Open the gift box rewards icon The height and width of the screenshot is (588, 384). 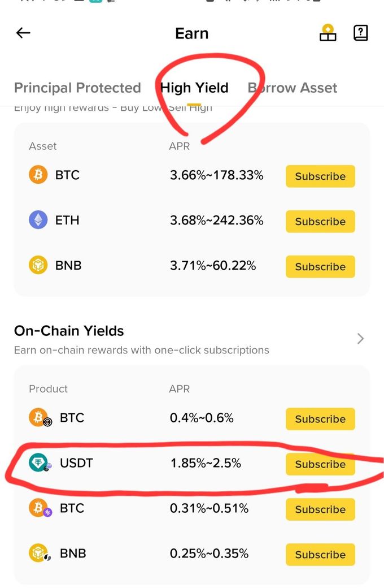coord(328,33)
